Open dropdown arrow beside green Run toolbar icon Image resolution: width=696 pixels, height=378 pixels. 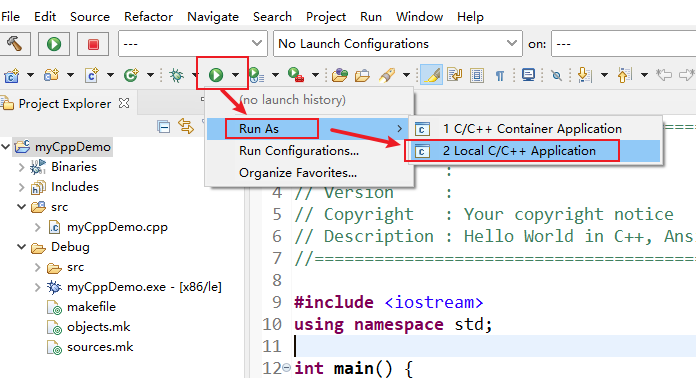pyautogui.click(x=235, y=75)
